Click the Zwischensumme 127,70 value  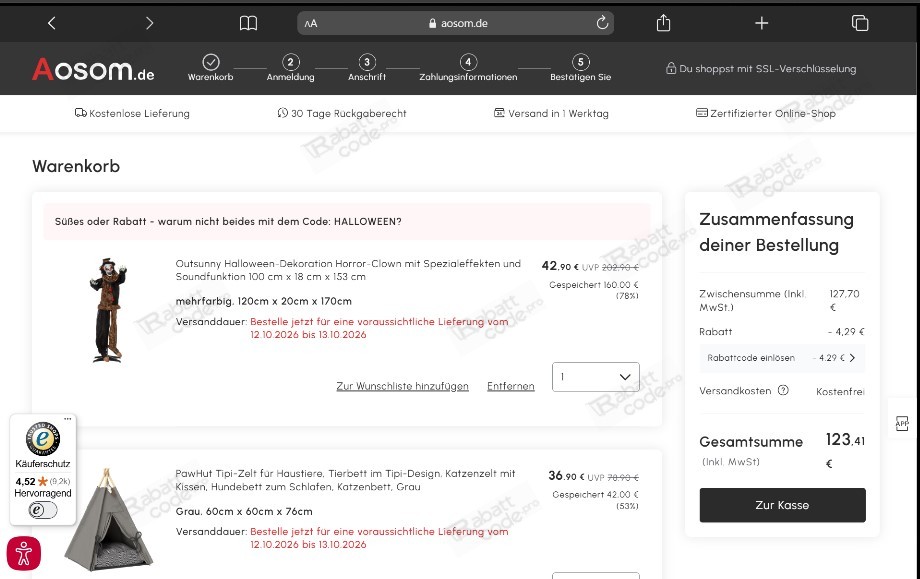click(x=844, y=300)
